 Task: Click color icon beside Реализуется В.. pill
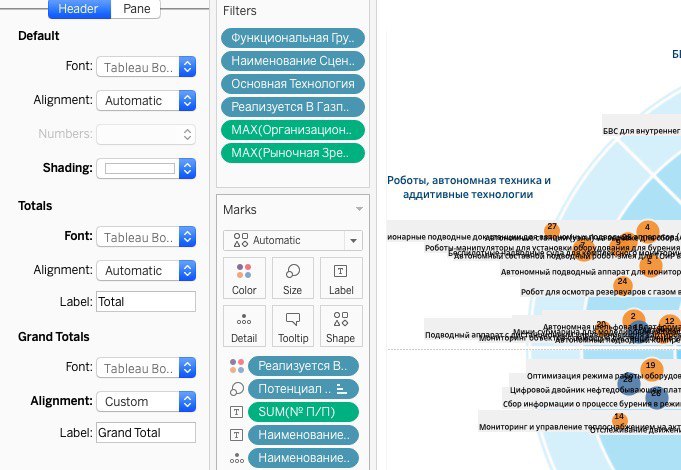click(x=237, y=366)
